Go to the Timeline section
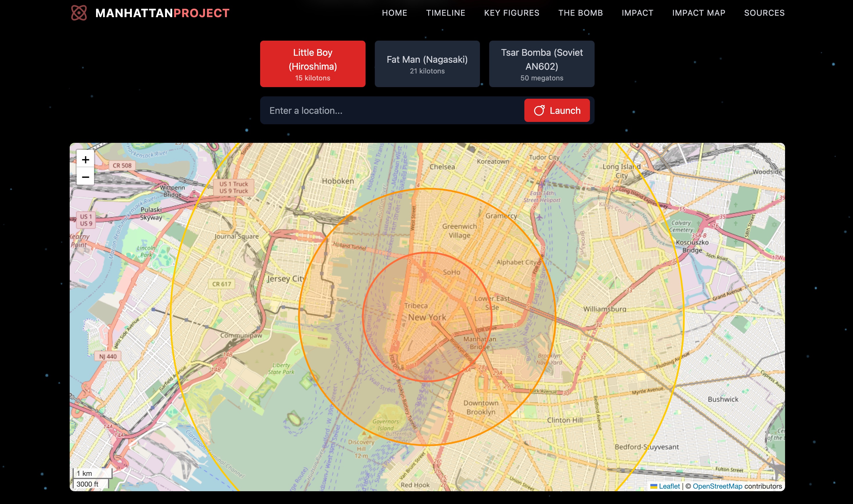 point(445,13)
